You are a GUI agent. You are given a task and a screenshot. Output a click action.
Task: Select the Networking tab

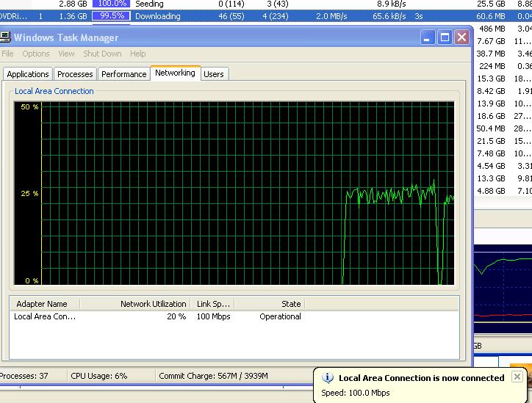point(175,73)
